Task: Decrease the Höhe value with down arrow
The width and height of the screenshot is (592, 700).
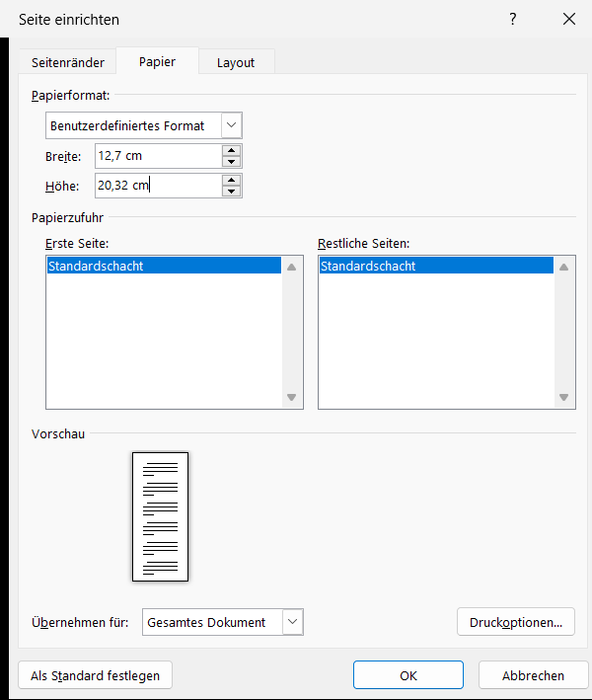Action: click(x=232, y=192)
